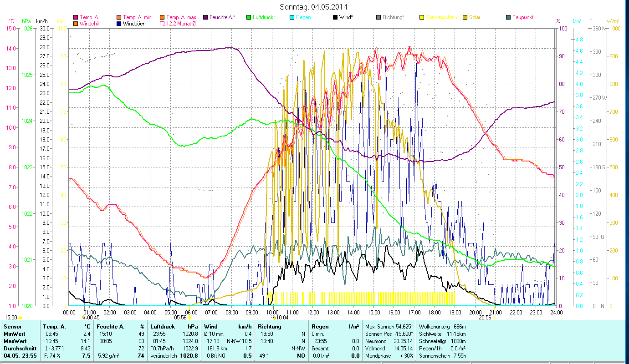The height and width of the screenshot is (364, 629).
Task: Click the purple Feuchte A.* legend swatch
Action: pos(205,17)
